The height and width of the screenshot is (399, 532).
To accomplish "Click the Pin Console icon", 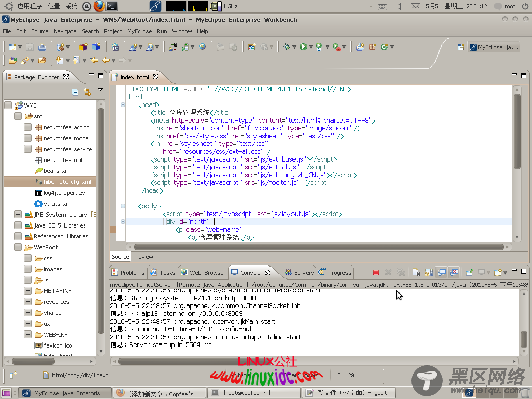I will [x=470, y=272].
